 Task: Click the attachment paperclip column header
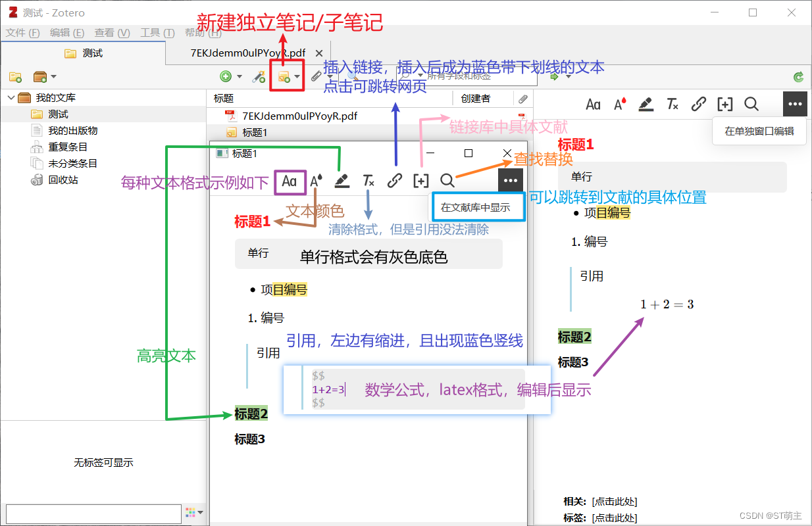(x=523, y=98)
